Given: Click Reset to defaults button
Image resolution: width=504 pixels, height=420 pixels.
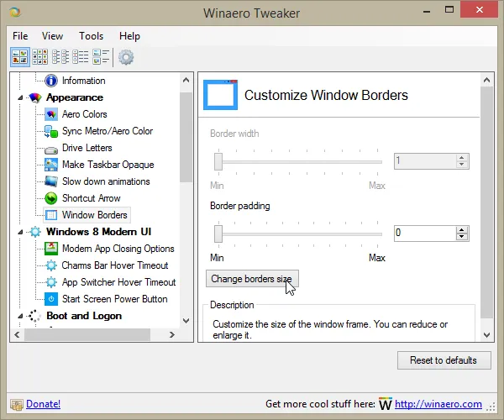Looking at the screenshot, I should point(444,360).
